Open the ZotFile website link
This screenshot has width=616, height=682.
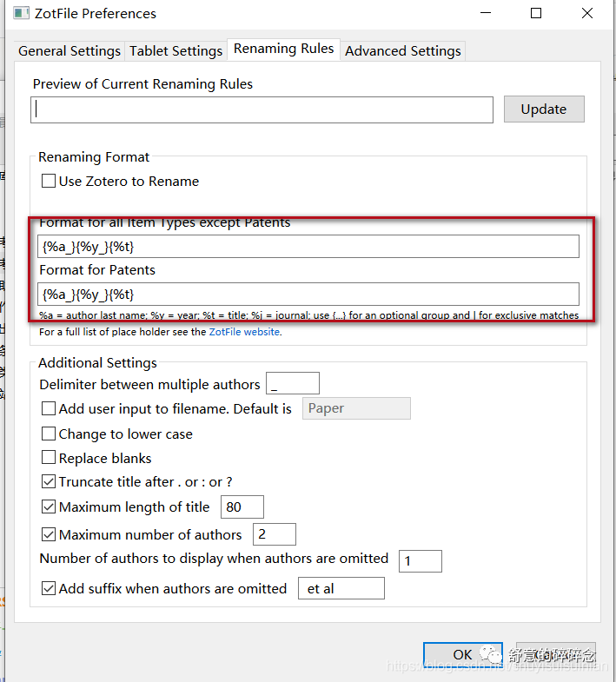tap(244, 332)
